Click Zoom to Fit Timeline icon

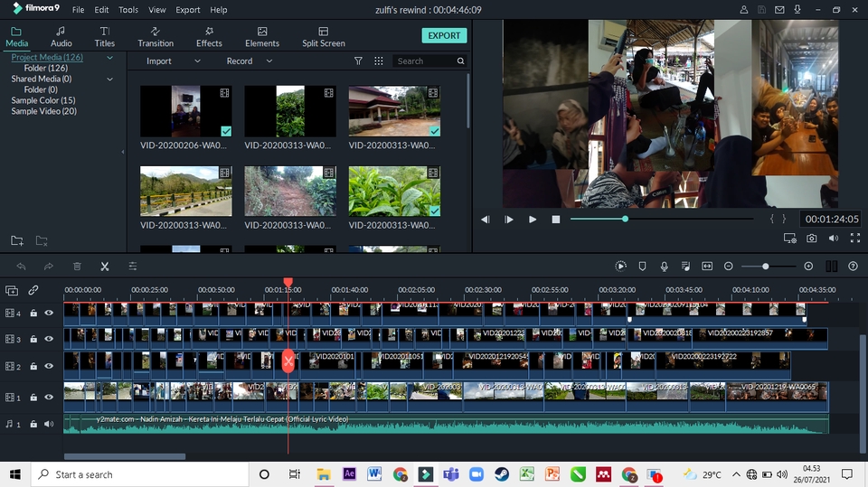(x=707, y=267)
